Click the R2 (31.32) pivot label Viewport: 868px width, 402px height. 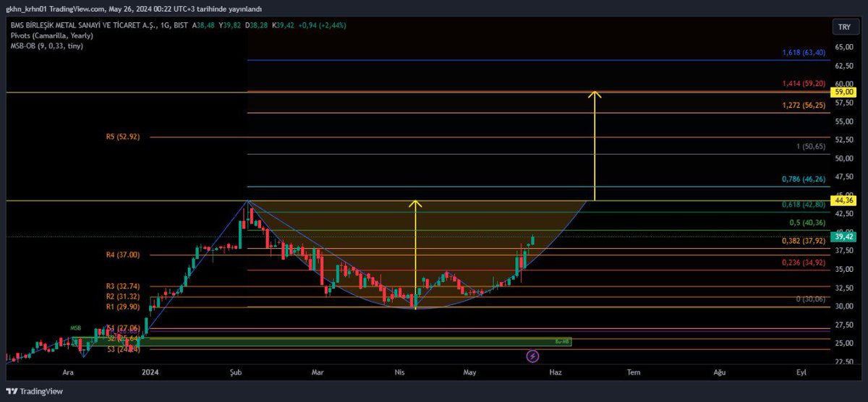click(x=122, y=296)
